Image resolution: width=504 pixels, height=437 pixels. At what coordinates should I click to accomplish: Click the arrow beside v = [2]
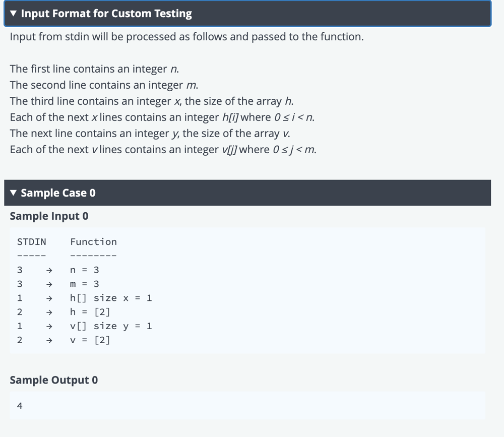pos(49,340)
